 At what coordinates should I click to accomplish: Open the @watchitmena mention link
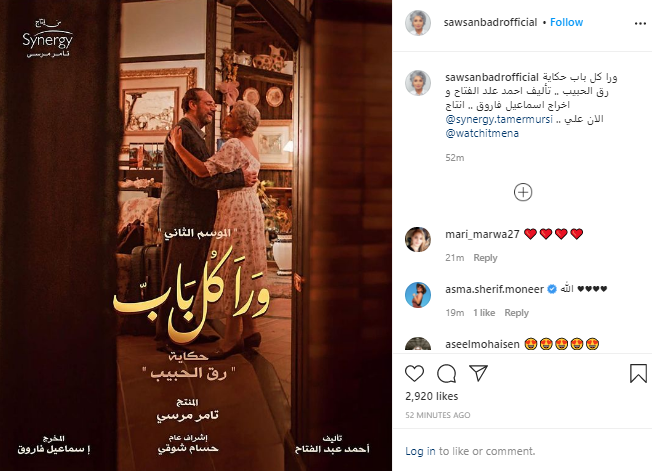click(x=482, y=133)
